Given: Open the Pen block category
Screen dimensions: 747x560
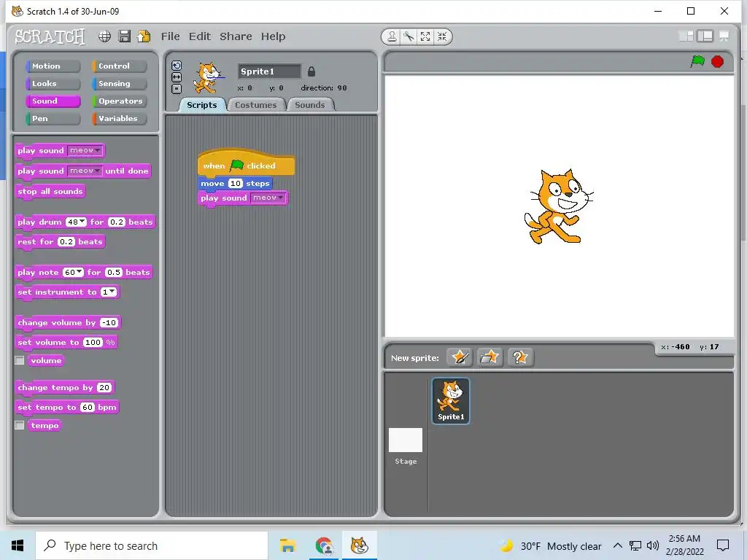Looking at the screenshot, I should (x=53, y=119).
